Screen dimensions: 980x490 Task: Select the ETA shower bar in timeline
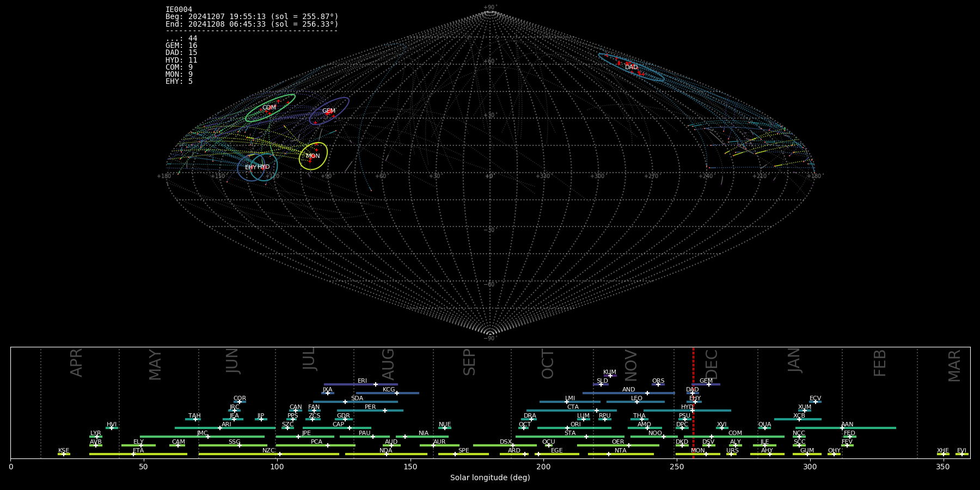click(138, 454)
